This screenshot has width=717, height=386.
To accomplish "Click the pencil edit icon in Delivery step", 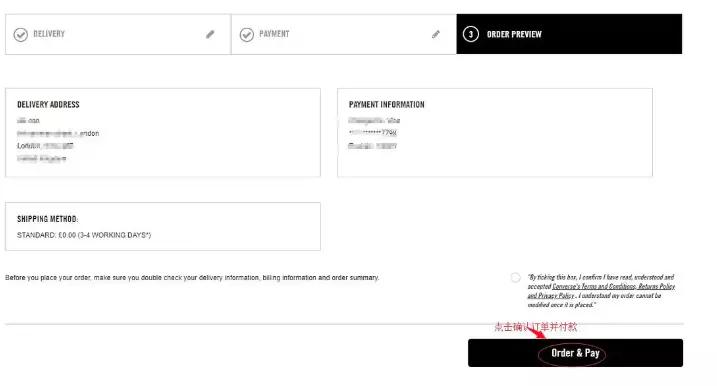I will 210,34.
